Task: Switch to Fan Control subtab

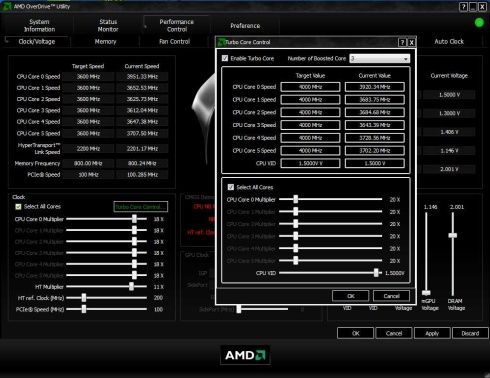Action: [x=174, y=42]
